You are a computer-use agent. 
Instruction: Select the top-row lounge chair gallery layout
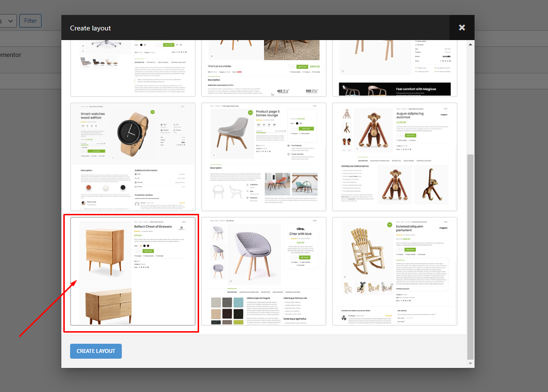133,68
